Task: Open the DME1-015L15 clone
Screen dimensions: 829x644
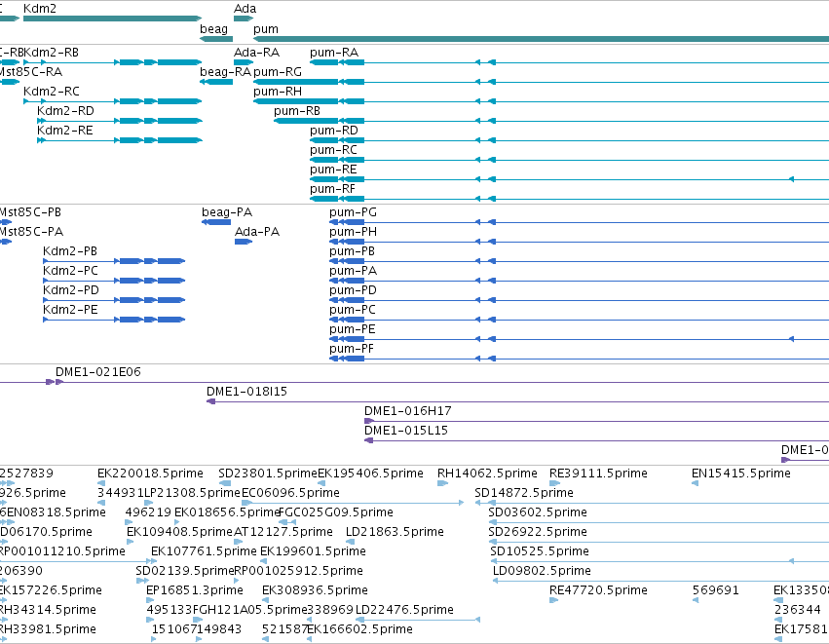Action: click(406, 431)
